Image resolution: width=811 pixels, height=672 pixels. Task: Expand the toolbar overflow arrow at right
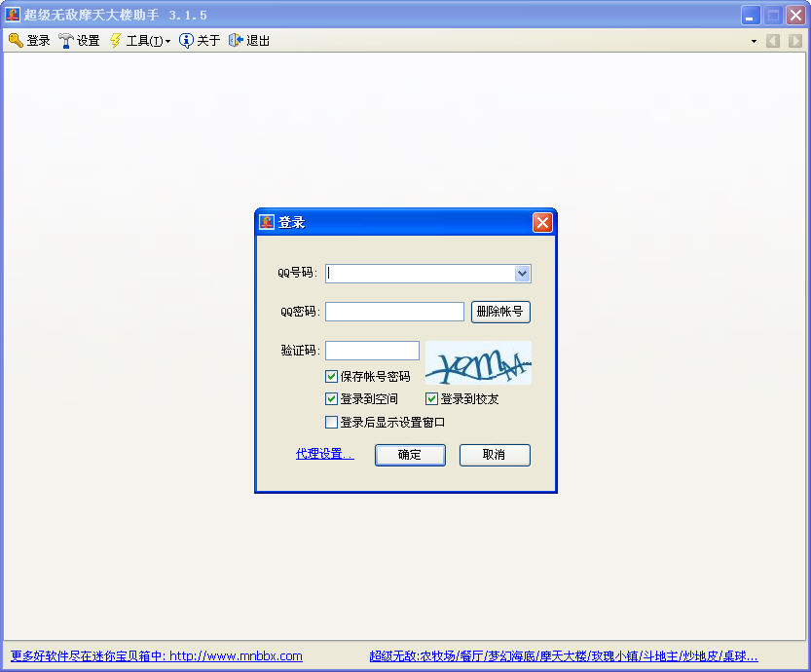tap(754, 41)
